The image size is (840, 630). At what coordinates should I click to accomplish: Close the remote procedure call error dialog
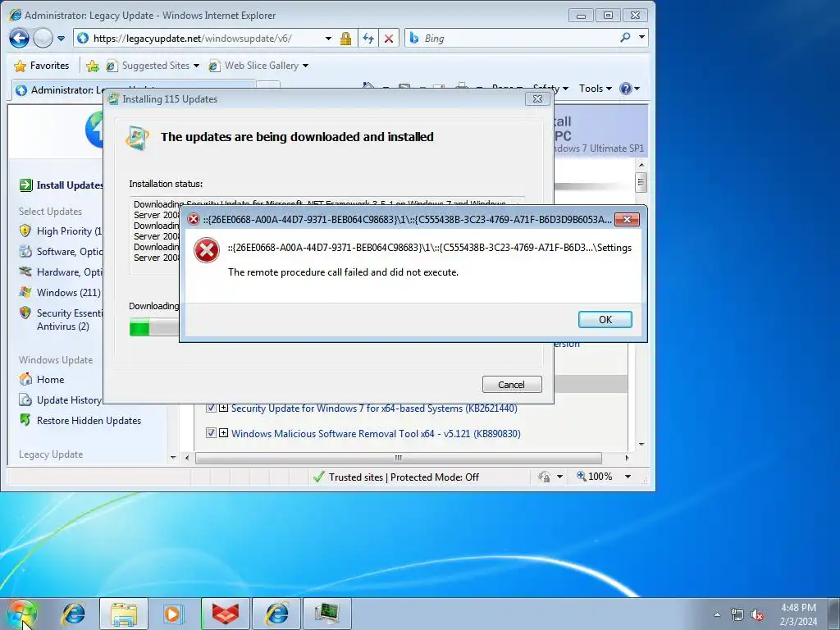(x=627, y=219)
